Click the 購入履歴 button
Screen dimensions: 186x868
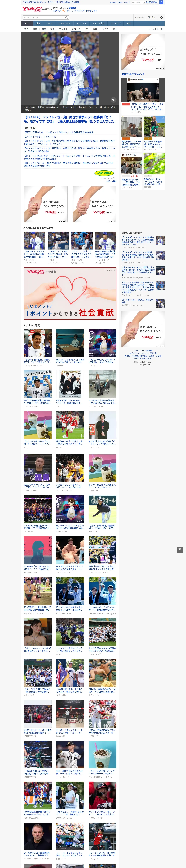[152, 18]
